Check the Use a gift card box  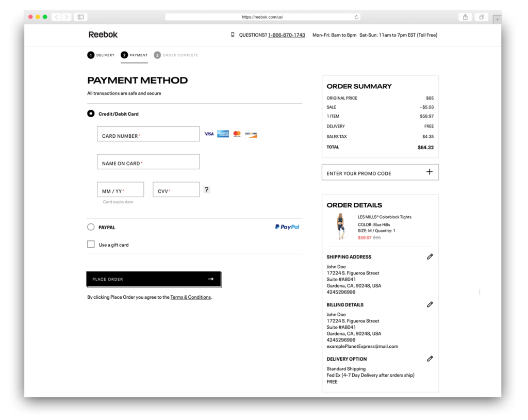tap(91, 245)
